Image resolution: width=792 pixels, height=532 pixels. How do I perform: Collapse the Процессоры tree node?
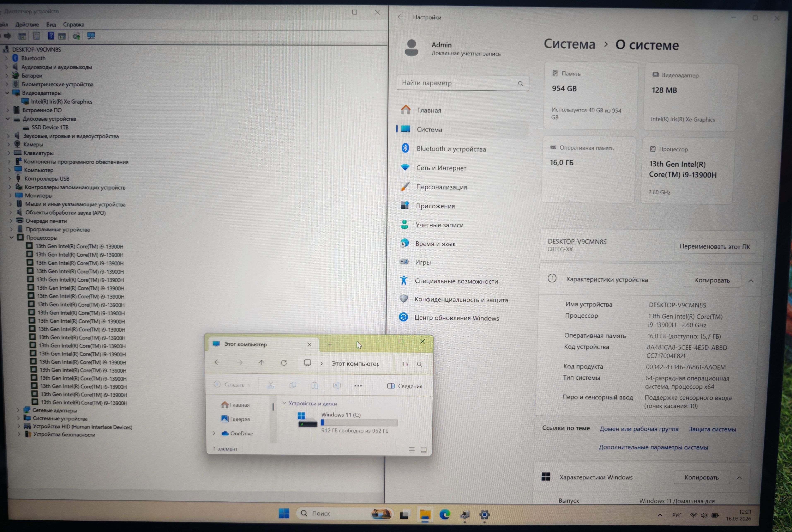pyautogui.click(x=12, y=238)
